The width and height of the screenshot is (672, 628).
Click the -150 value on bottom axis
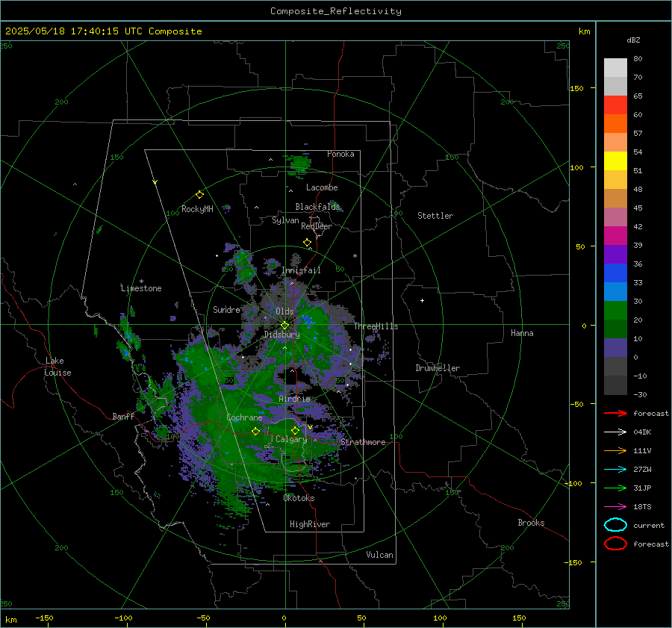44,618
